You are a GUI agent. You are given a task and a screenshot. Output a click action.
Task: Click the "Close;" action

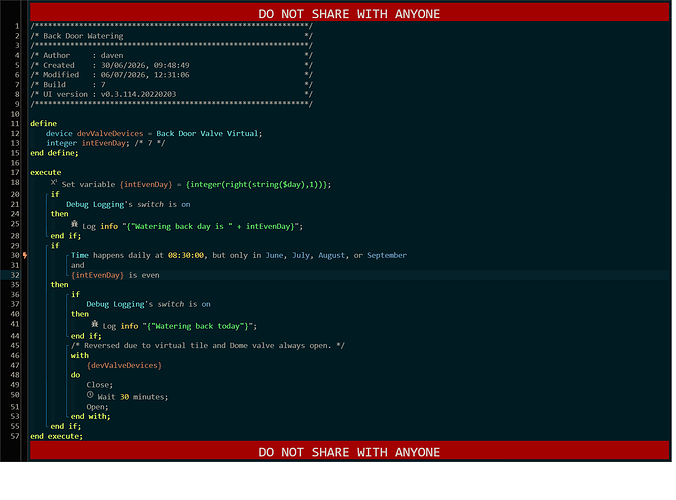100,385
